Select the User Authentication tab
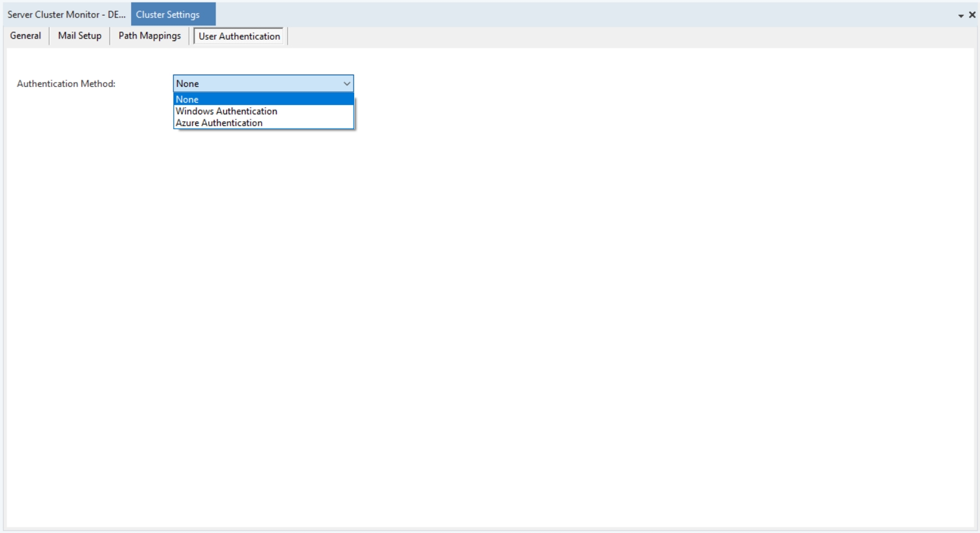Viewport: 980px width, 533px height. coord(239,37)
